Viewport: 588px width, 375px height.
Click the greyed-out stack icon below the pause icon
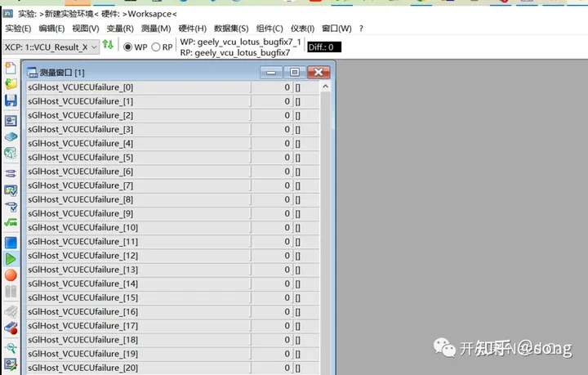[11, 311]
